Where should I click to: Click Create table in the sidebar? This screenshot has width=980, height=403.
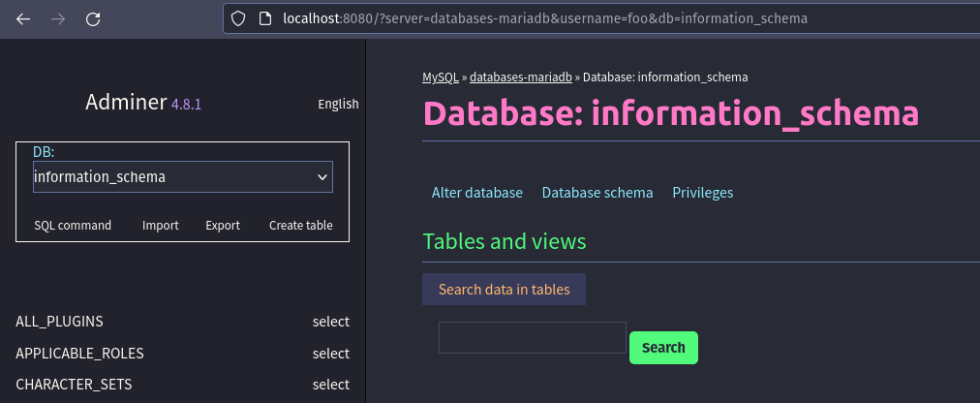300,225
